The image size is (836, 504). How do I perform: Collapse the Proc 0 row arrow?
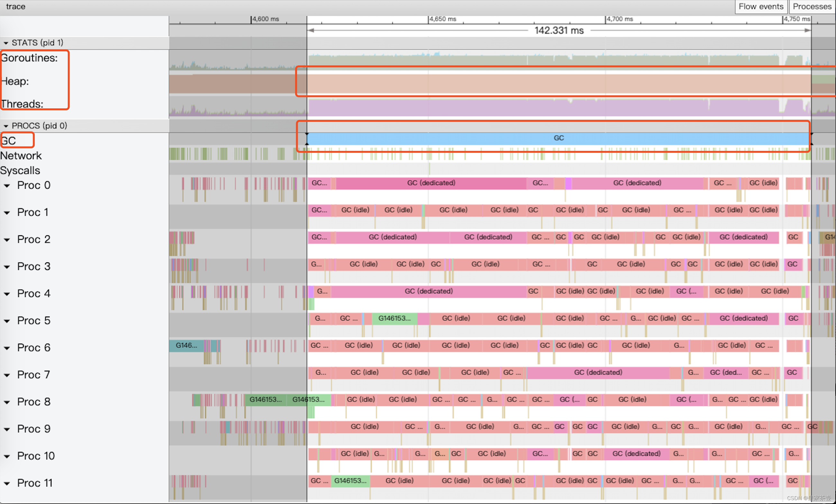(x=7, y=185)
